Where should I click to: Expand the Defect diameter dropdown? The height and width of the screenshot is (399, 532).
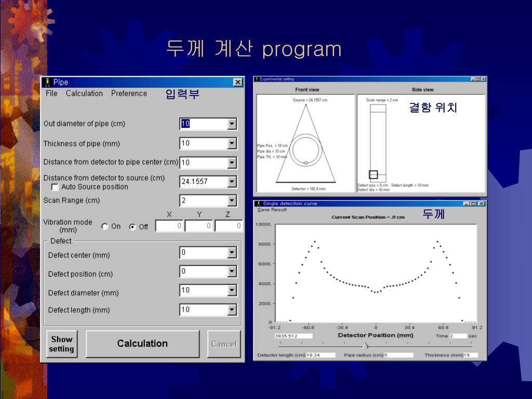[232, 290]
